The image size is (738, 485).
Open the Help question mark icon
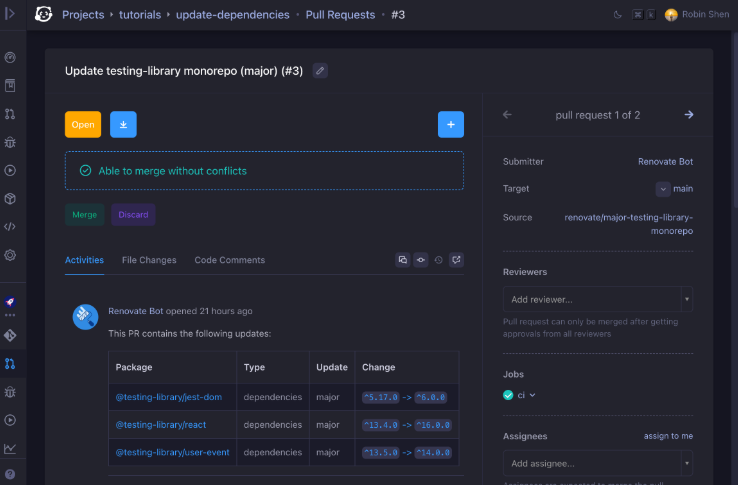point(10,474)
